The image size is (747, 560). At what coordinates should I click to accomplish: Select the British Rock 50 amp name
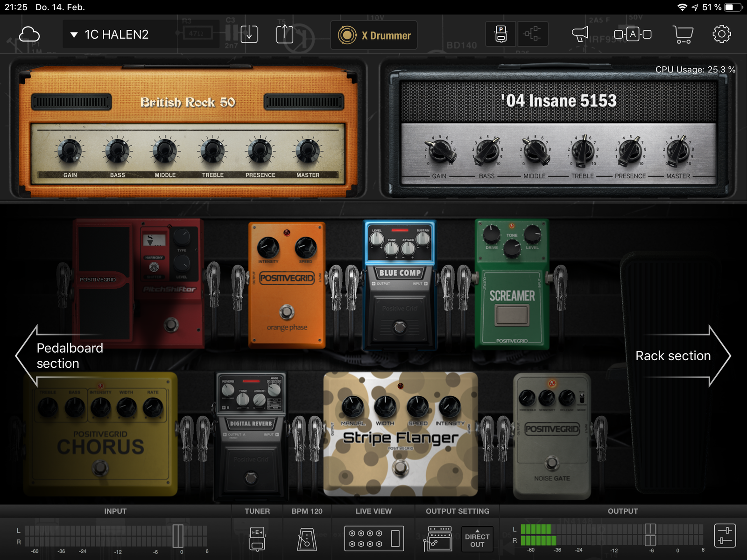[x=188, y=102]
